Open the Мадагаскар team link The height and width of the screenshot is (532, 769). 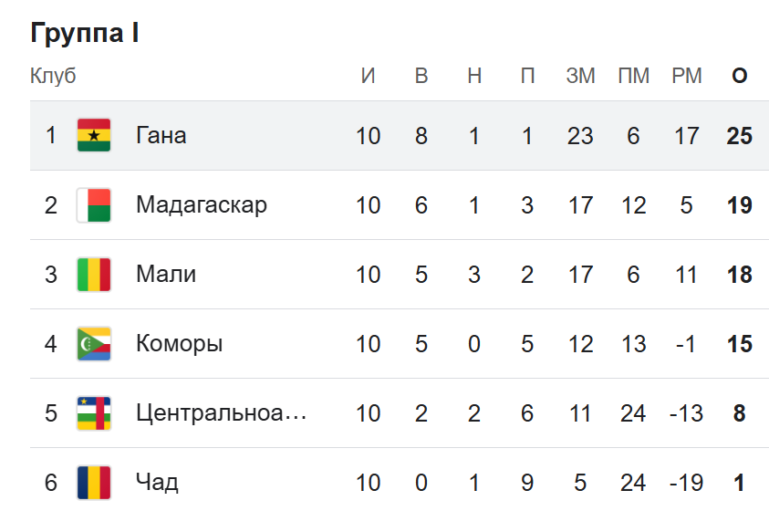coord(202,205)
